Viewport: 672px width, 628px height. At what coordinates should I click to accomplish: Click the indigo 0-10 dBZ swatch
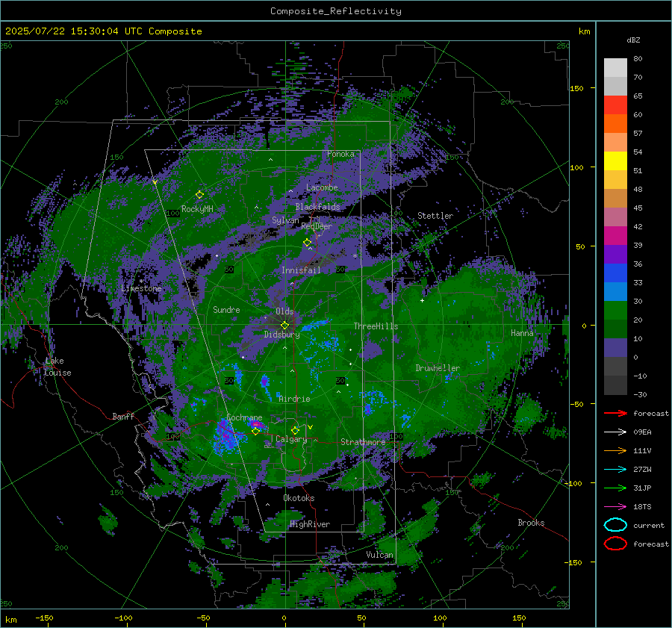click(x=615, y=348)
